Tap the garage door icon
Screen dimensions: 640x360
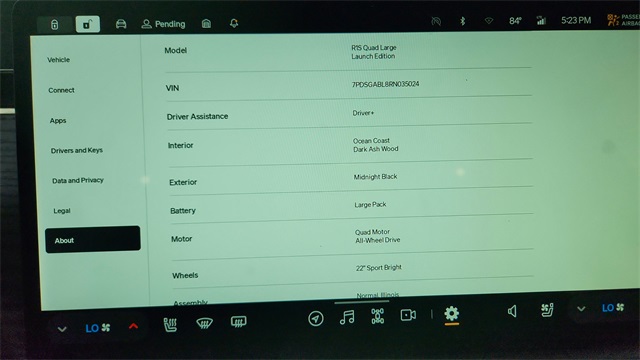207,24
